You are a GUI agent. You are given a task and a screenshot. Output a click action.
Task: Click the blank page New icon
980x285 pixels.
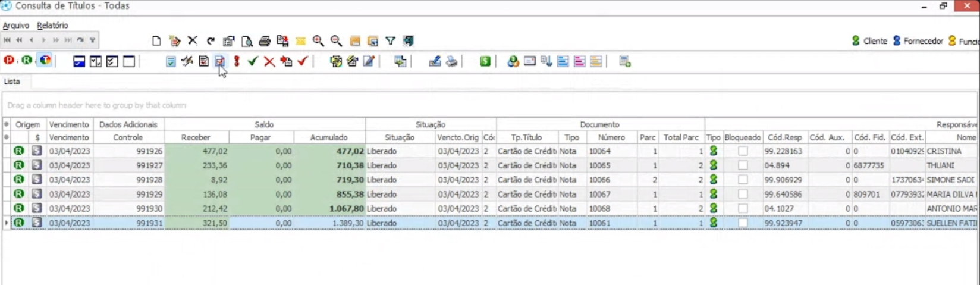[156, 41]
